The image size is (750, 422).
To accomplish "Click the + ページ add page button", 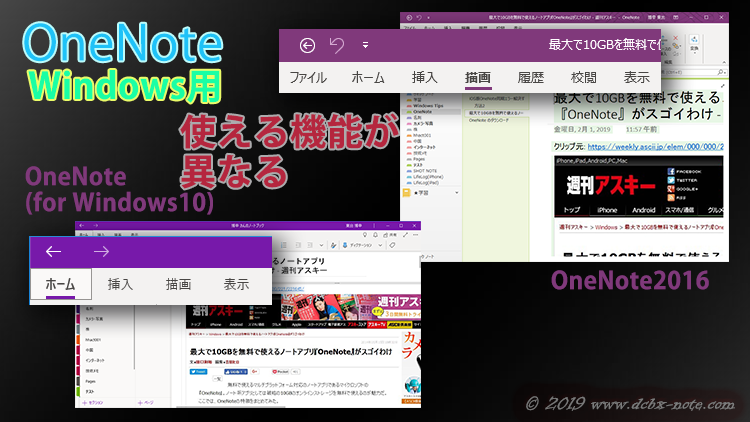I will (x=146, y=403).
